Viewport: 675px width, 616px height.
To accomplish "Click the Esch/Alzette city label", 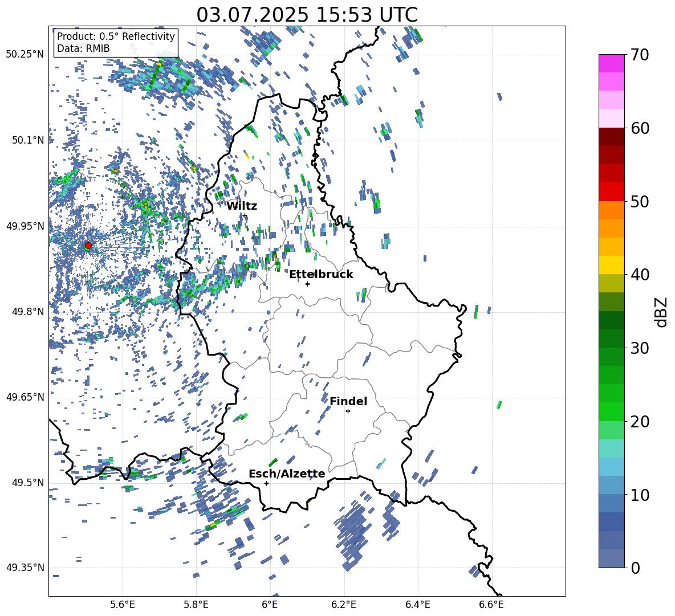I will [287, 474].
